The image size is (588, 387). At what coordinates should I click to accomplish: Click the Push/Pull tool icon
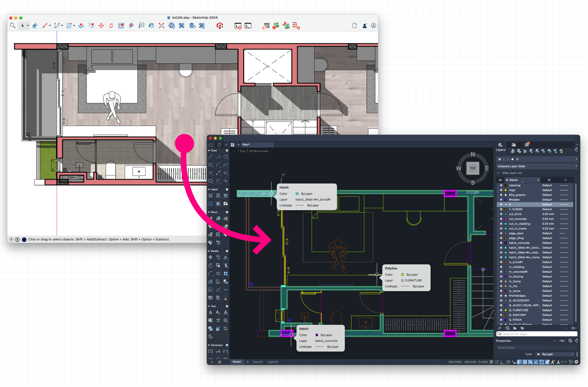[81, 26]
